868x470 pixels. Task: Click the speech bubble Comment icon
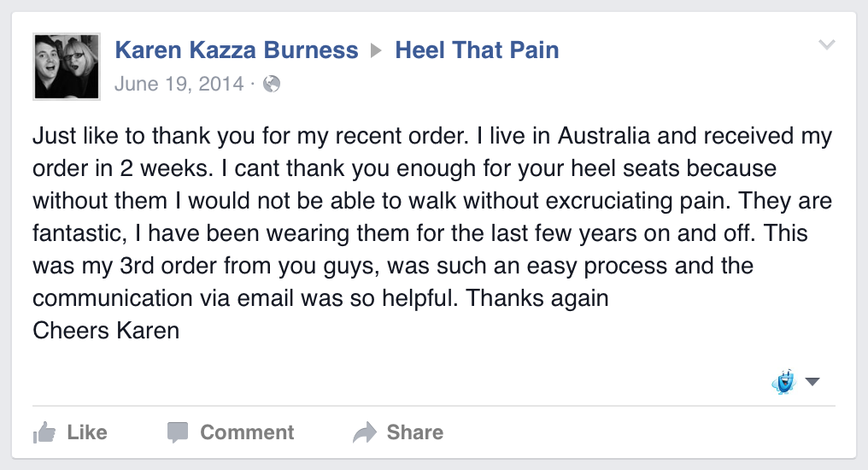click(x=178, y=432)
